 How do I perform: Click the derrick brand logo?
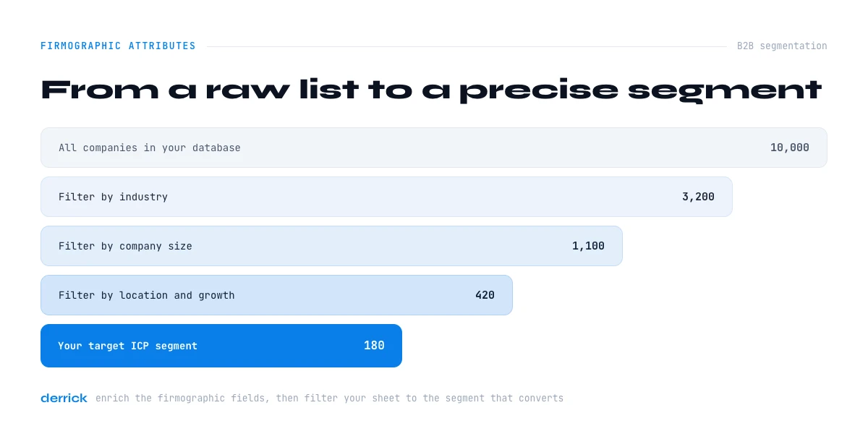click(x=64, y=398)
